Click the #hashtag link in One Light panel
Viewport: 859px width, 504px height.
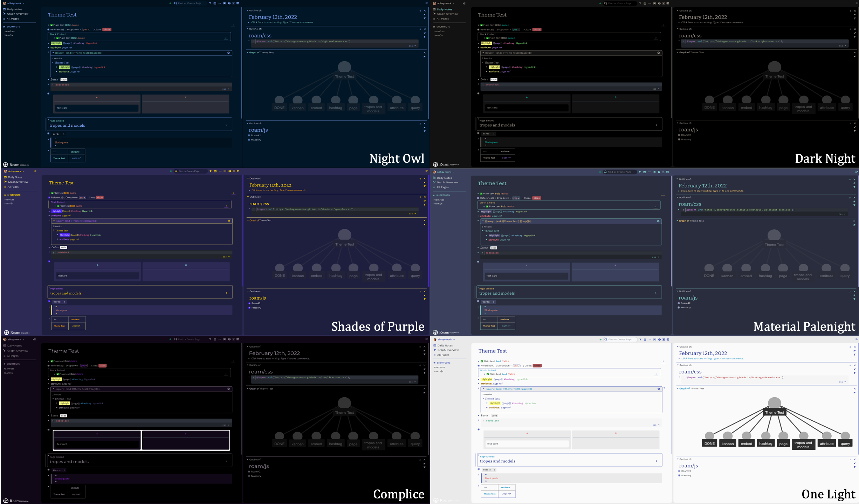coord(509,379)
